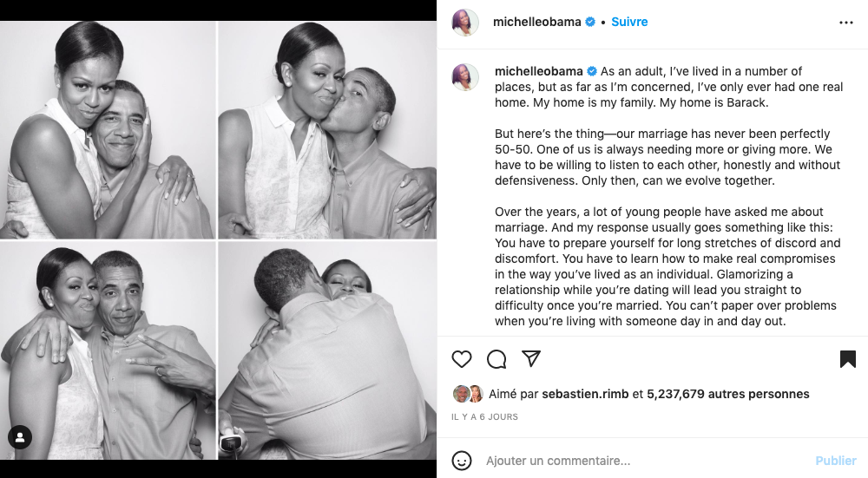Screen dimensions: 868x478
Task: Open emoji picker in comment box
Action: (x=462, y=461)
